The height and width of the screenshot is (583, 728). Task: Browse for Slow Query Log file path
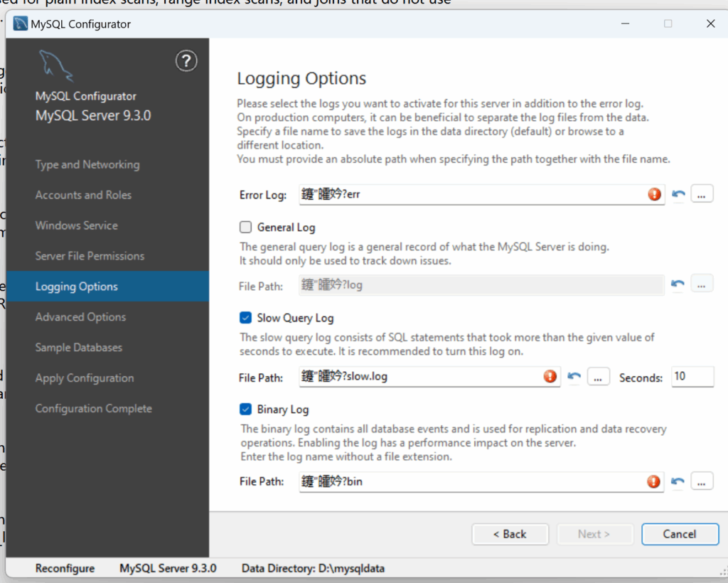(598, 377)
